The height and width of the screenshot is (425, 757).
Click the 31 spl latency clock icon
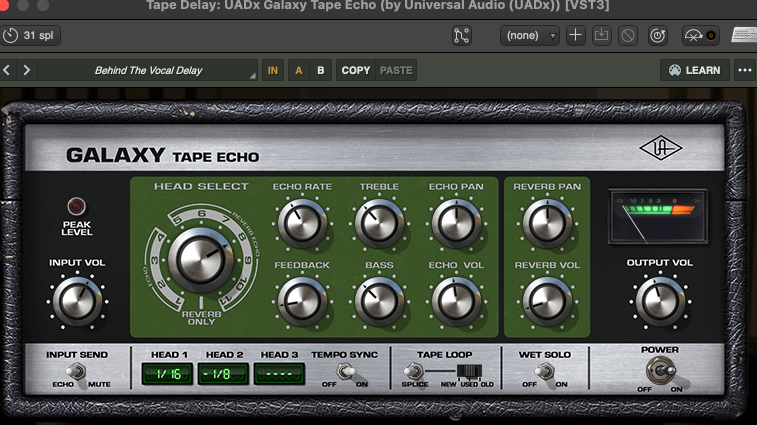[10, 35]
